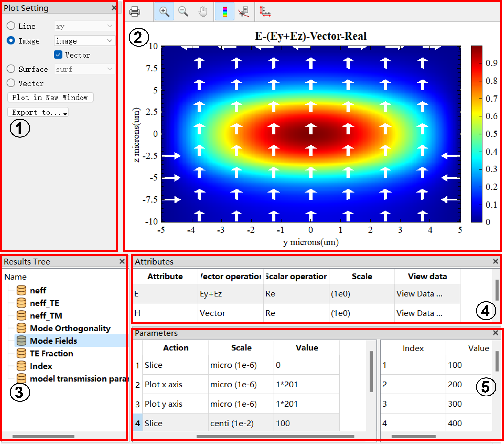504x444 pixels.
Task: Select neff_TE in the Results Tree
Action: pyautogui.click(x=44, y=303)
